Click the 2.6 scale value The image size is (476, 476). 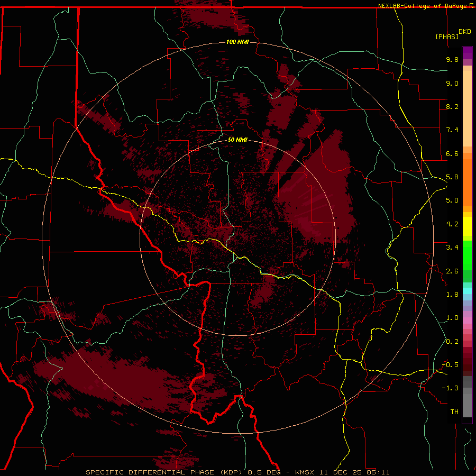point(452,271)
